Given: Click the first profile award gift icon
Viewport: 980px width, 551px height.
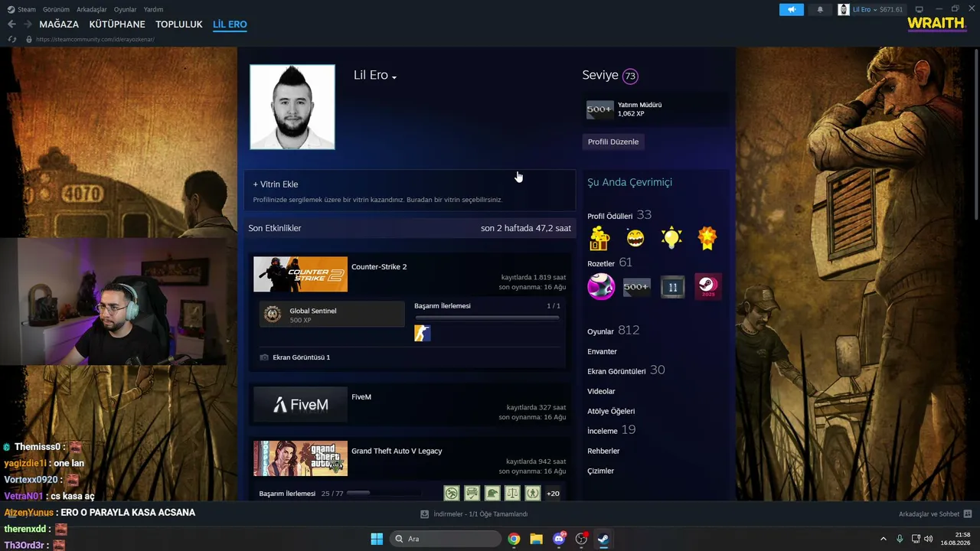Looking at the screenshot, I should (599, 239).
